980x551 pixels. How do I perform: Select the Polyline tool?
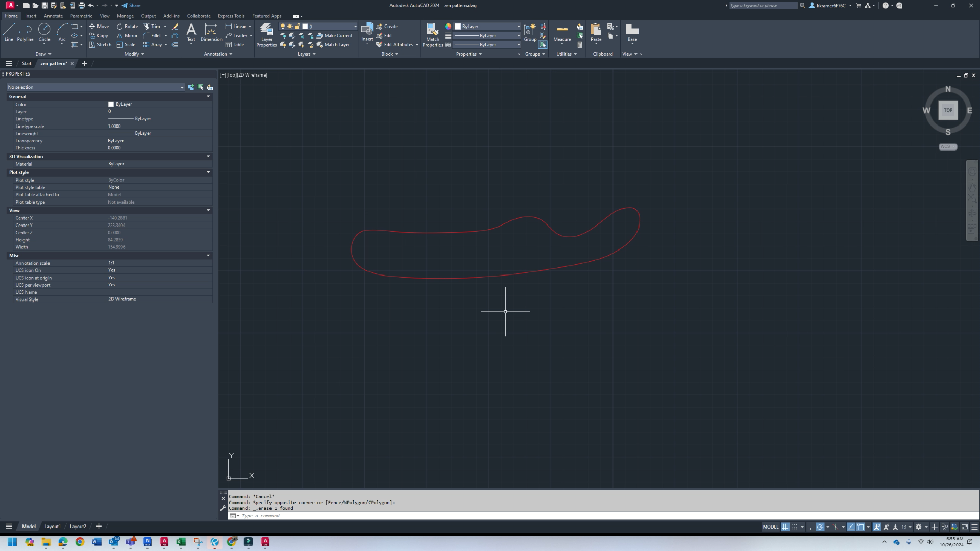[25, 32]
